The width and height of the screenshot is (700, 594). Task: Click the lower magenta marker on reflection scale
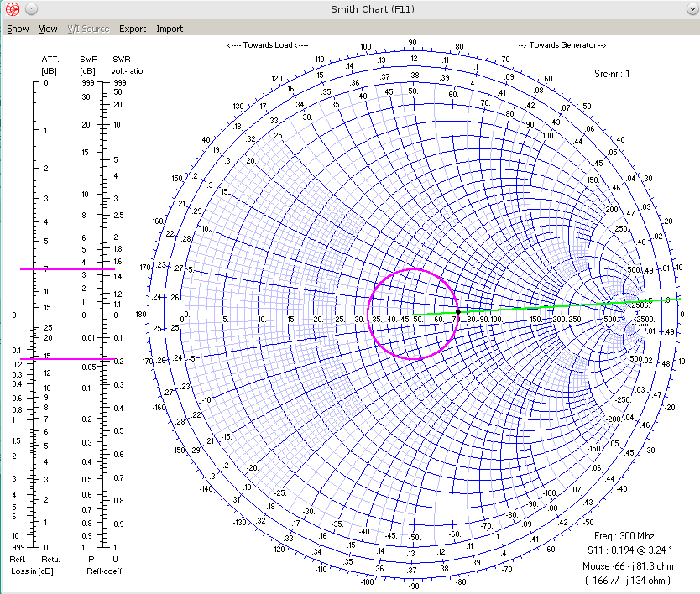point(67,359)
